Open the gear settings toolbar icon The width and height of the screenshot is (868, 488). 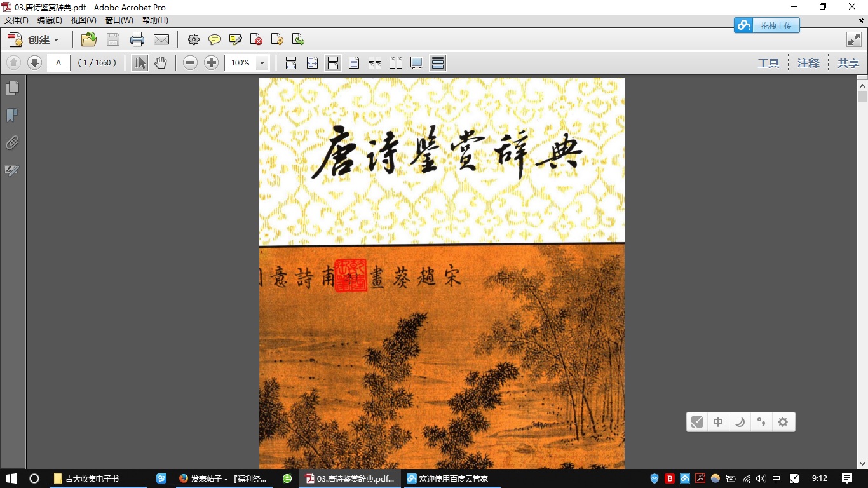tap(194, 39)
